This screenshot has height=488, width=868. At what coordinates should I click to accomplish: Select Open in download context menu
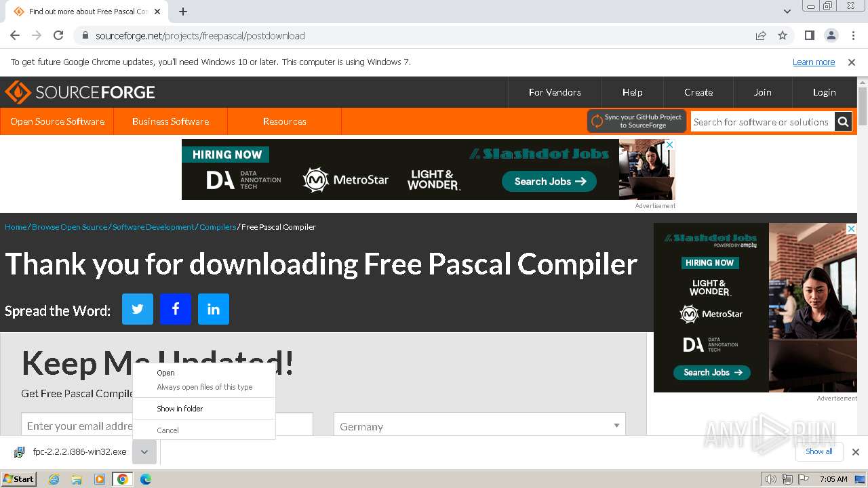pos(165,373)
